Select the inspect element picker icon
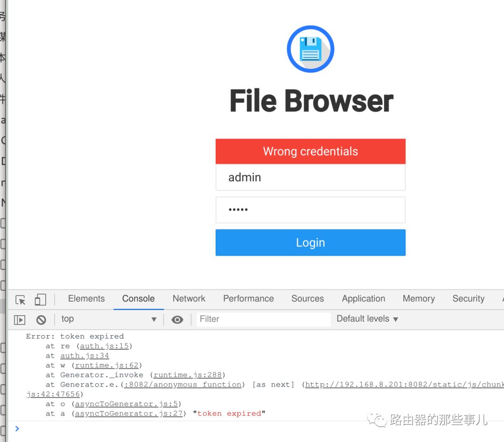 click(x=21, y=300)
